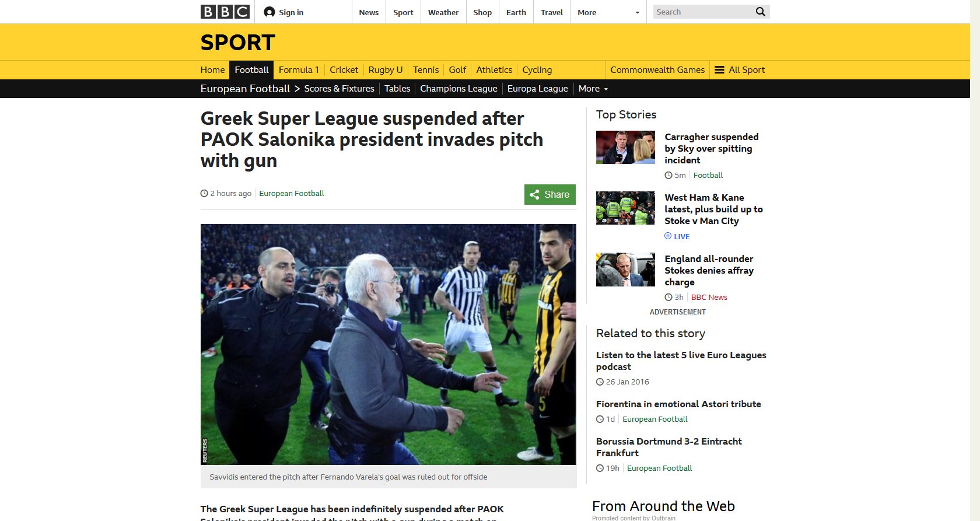Expand More in European Football bar
980x521 pixels.
coord(593,89)
